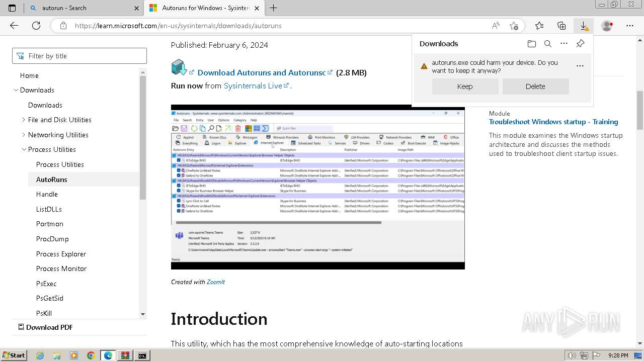The image size is (644, 362).
Task: Click the Autoruns download package icon
Action: tap(179, 67)
